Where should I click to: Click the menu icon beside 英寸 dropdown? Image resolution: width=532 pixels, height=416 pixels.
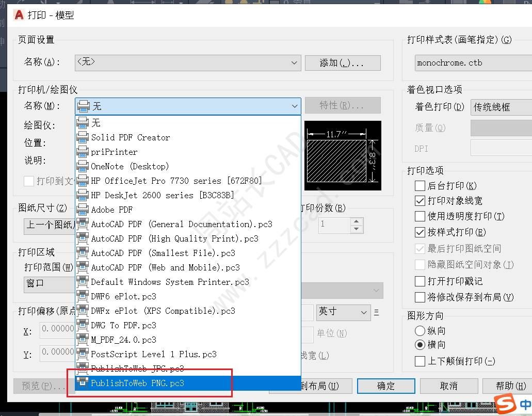coord(376,312)
